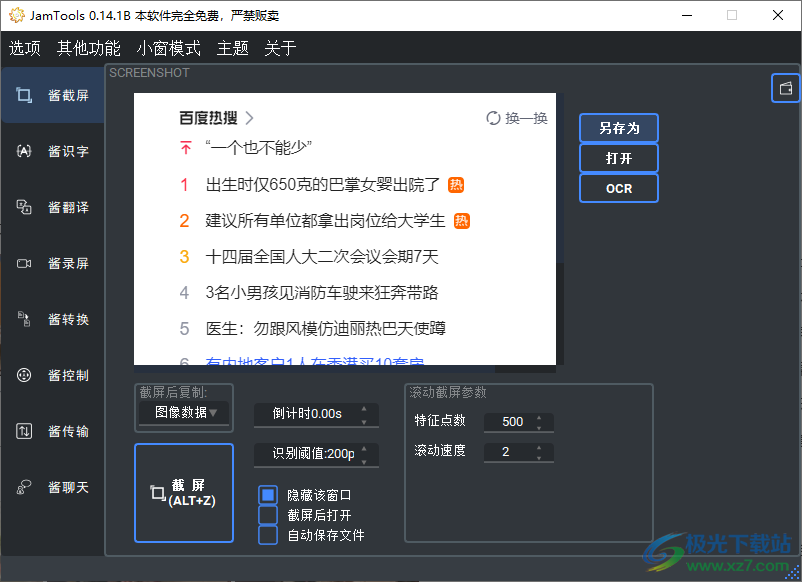Viewport: 802px width, 582px height.
Task: Toggle the 隐藏该窗口 checkbox
Action: (268, 495)
